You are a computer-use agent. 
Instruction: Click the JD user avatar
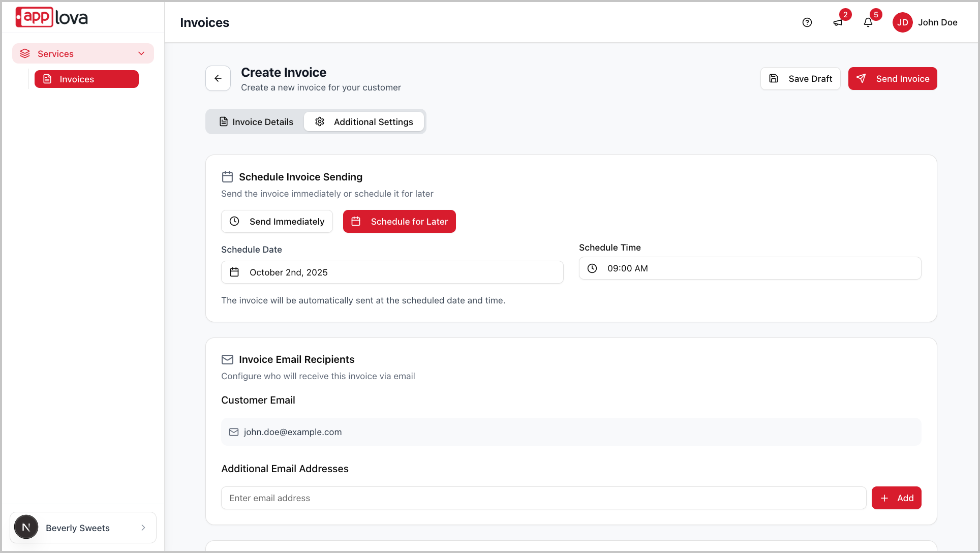903,22
